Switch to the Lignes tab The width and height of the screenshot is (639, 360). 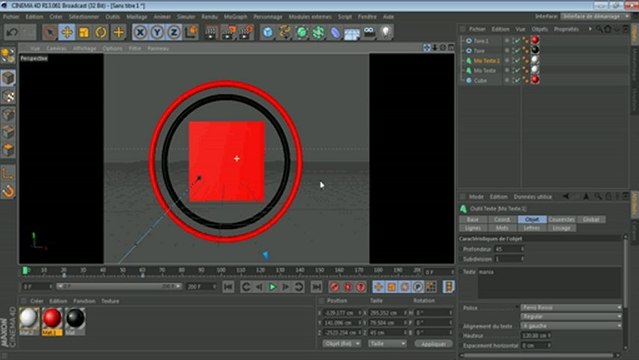tap(473, 228)
